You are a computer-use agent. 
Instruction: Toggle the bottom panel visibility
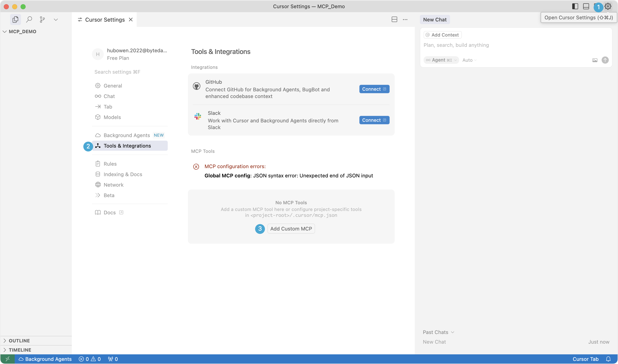(x=586, y=6)
